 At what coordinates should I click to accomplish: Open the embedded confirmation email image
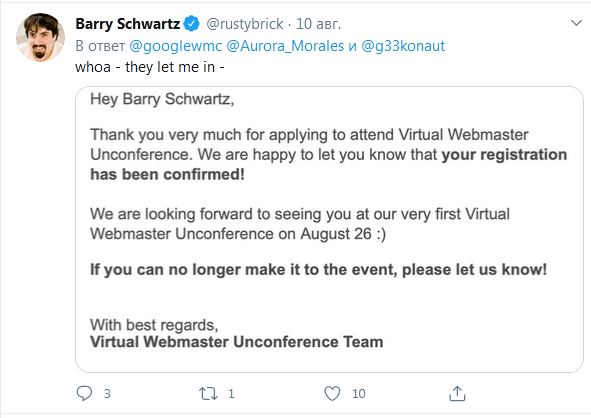pyautogui.click(x=329, y=229)
